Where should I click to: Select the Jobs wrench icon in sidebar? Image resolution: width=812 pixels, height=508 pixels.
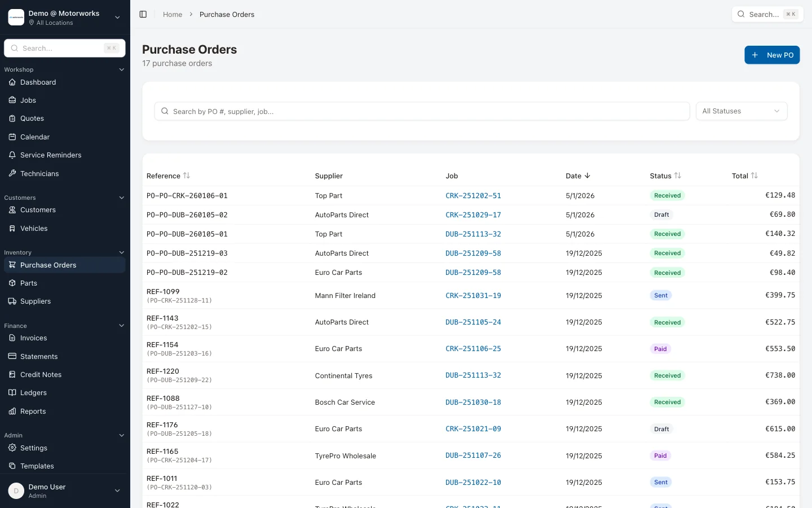tap(11, 100)
